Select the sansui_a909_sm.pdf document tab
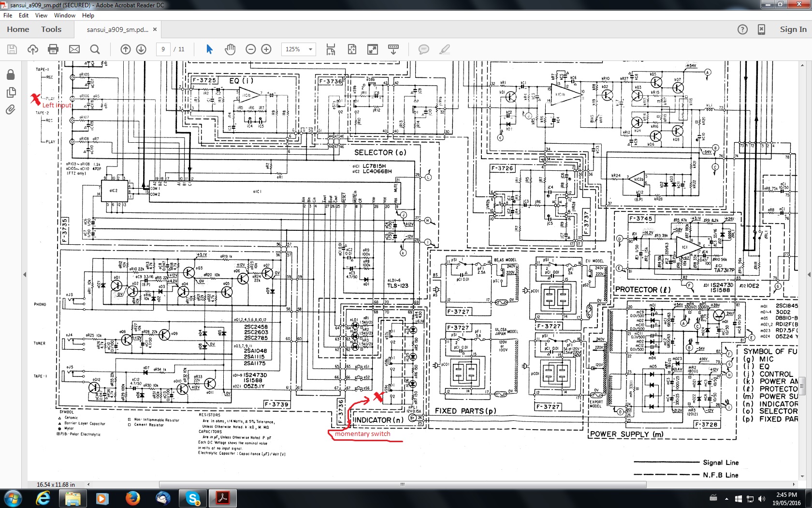 117,30
